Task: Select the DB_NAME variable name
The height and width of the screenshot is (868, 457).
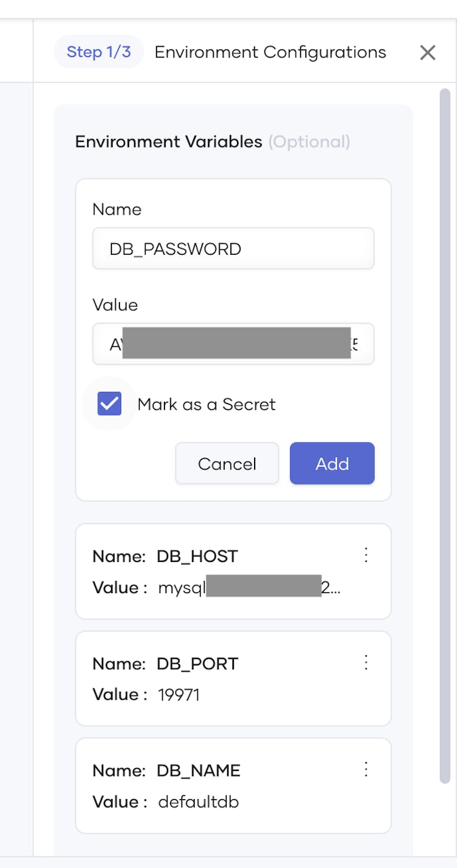Action: [198, 770]
